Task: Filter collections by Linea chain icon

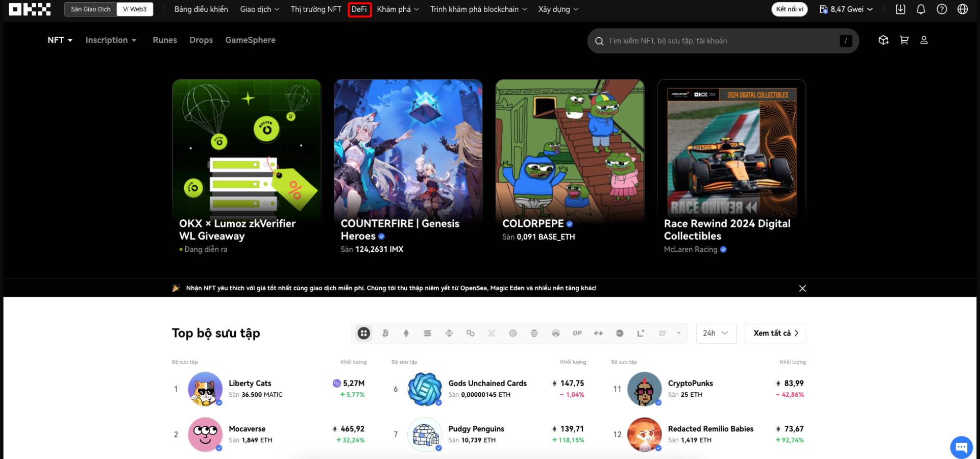Action: point(641,333)
